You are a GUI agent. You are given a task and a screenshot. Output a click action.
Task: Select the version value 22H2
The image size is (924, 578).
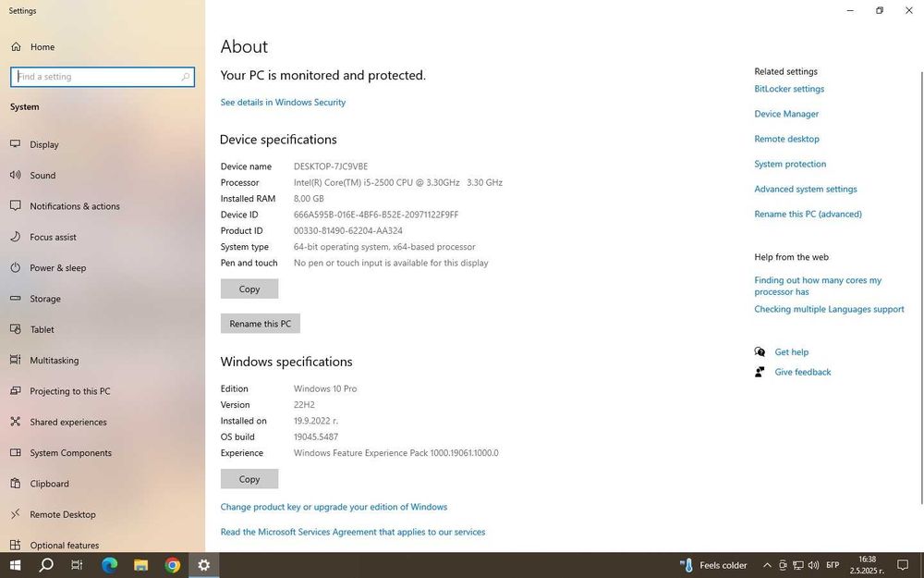304,405
